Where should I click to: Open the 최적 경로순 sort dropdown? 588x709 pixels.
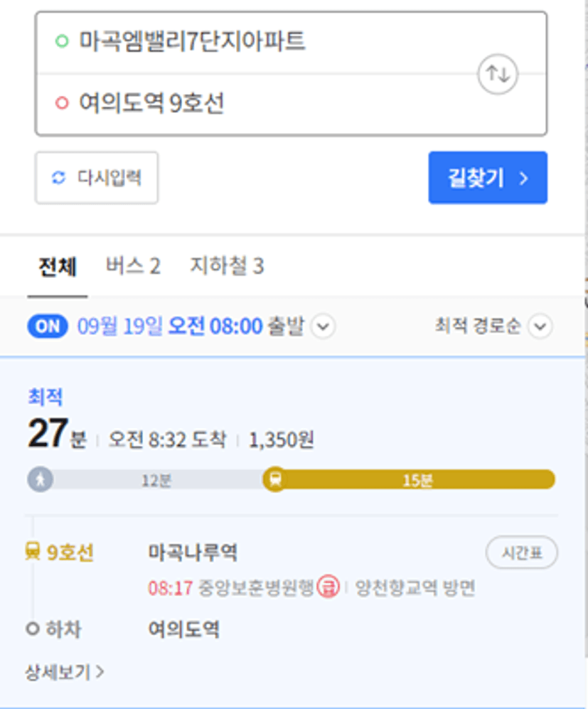(x=493, y=326)
